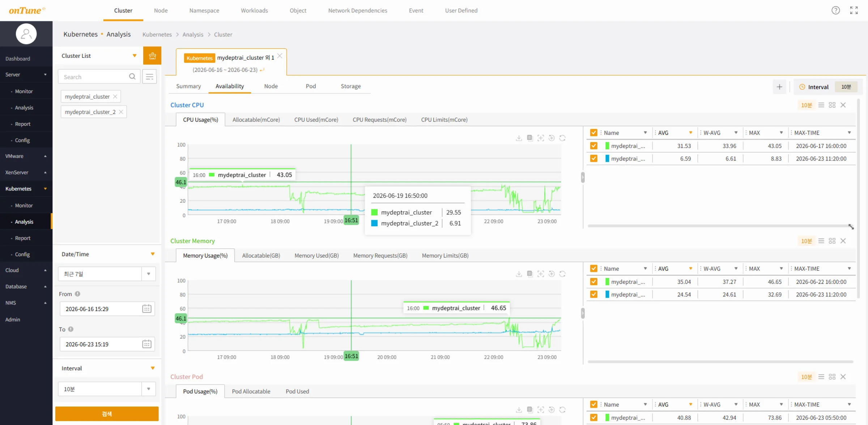Viewport: 868px width, 425px height.
Task: Close the Kubernetes mydeptrai_cluster analysis tab
Action: (280, 56)
